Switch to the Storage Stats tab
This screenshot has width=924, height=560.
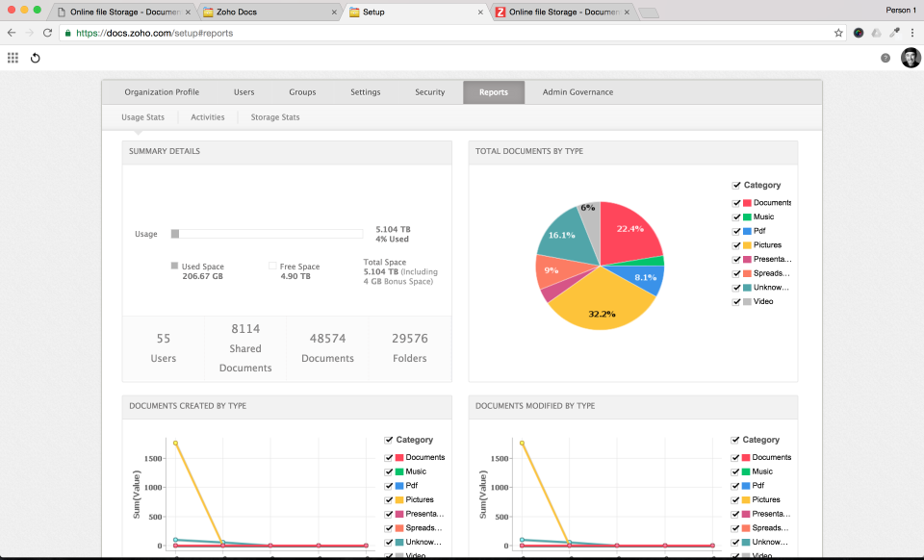tap(273, 116)
